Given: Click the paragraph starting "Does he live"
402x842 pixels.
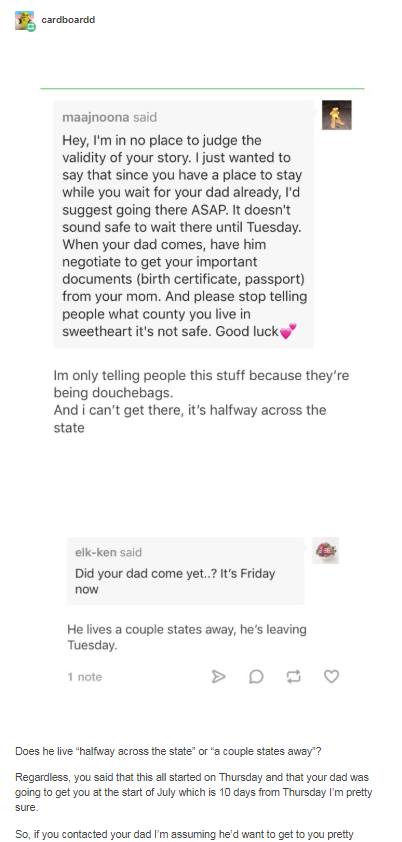Looking at the screenshot, I should pos(168,751).
